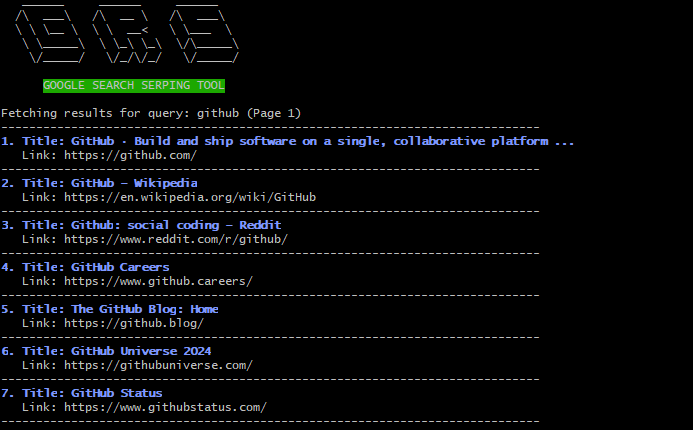Screen dimensions: 693x430
Task: Open the githubuniverse.com link
Action: 158,365
